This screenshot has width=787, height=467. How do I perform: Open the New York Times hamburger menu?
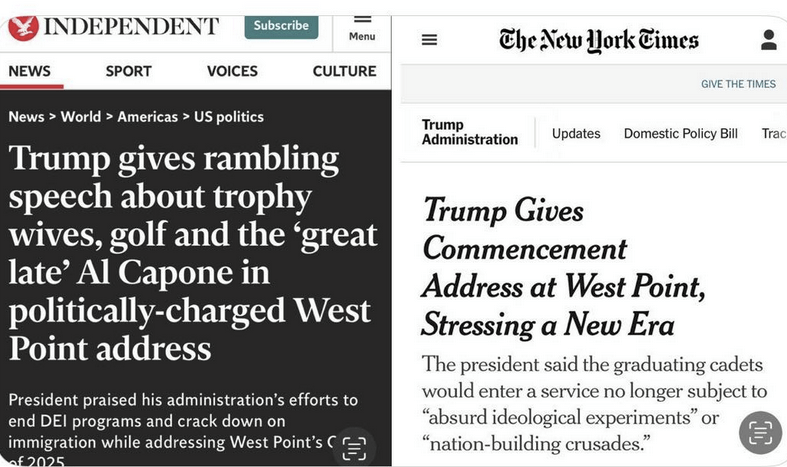point(429,40)
